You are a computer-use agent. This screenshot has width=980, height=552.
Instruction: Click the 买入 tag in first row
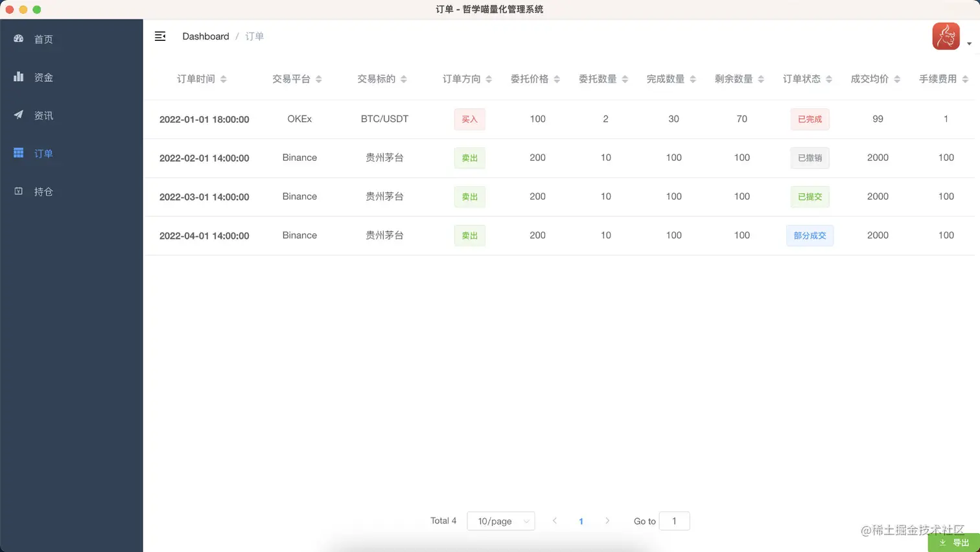click(x=469, y=119)
